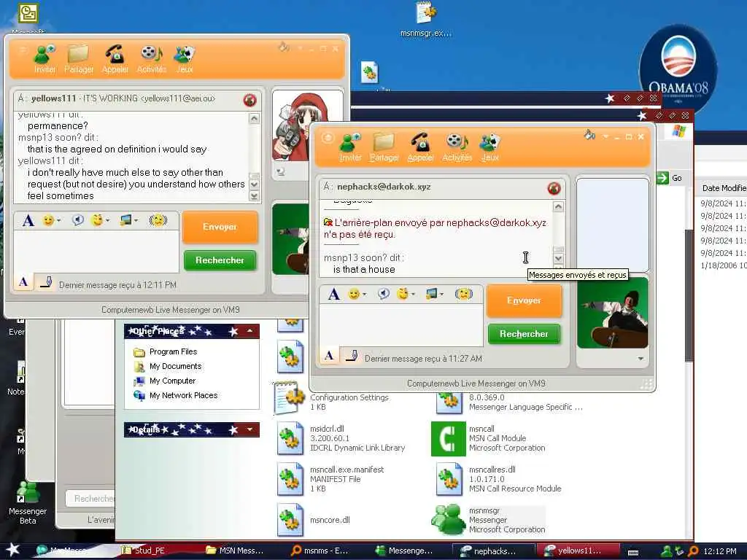The width and height of the screenshot is (747, 560).
Task: Click Appeler phone icon in yellows111 chat
Action: (x=115, y=58)
